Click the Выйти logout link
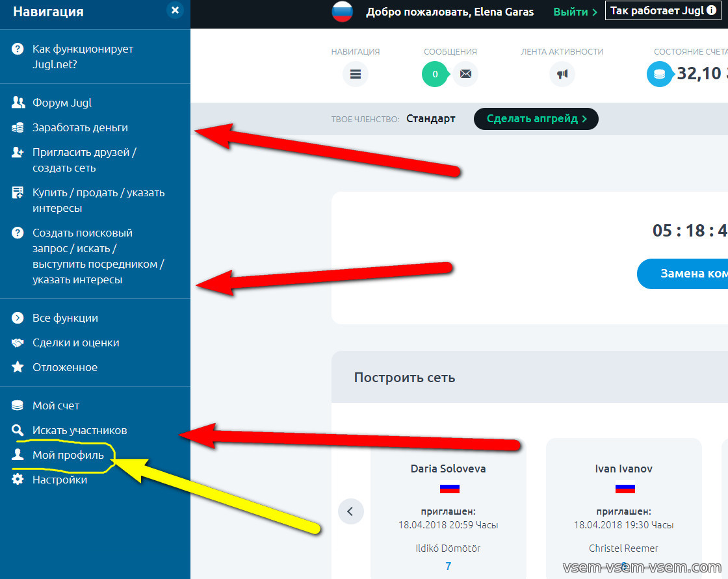Viewport: 728px width, 579px height. [x=575, y=12]
